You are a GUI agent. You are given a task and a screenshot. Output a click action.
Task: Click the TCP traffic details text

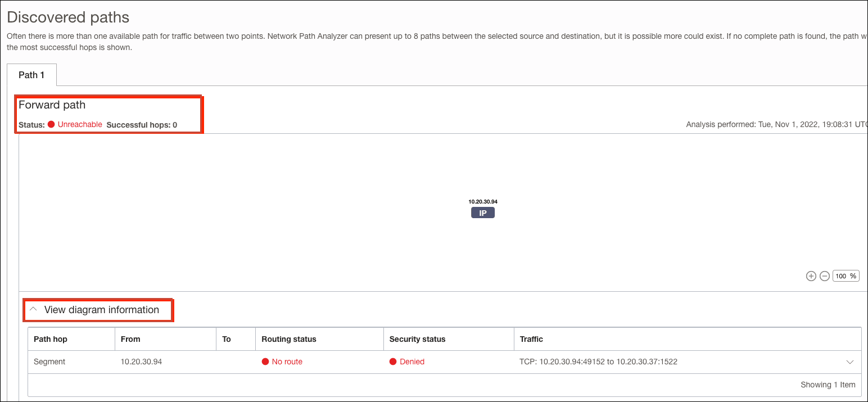598,362
